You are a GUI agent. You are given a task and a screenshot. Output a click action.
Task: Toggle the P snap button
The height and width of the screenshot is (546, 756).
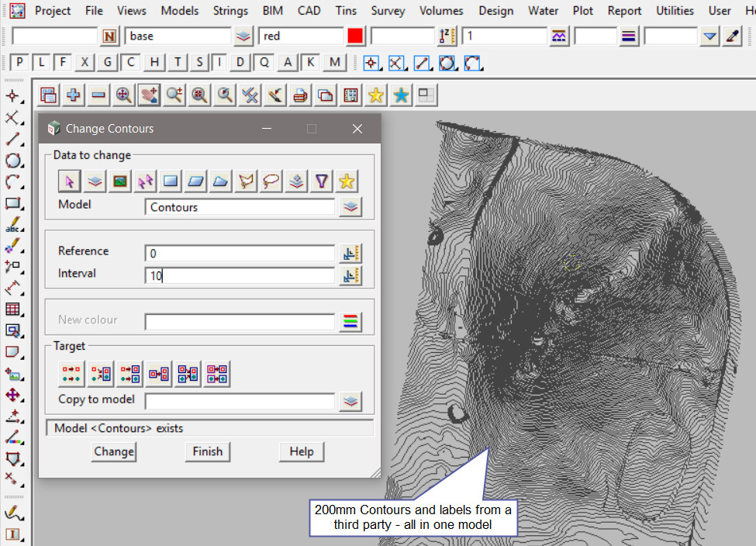tap(19, 63)
